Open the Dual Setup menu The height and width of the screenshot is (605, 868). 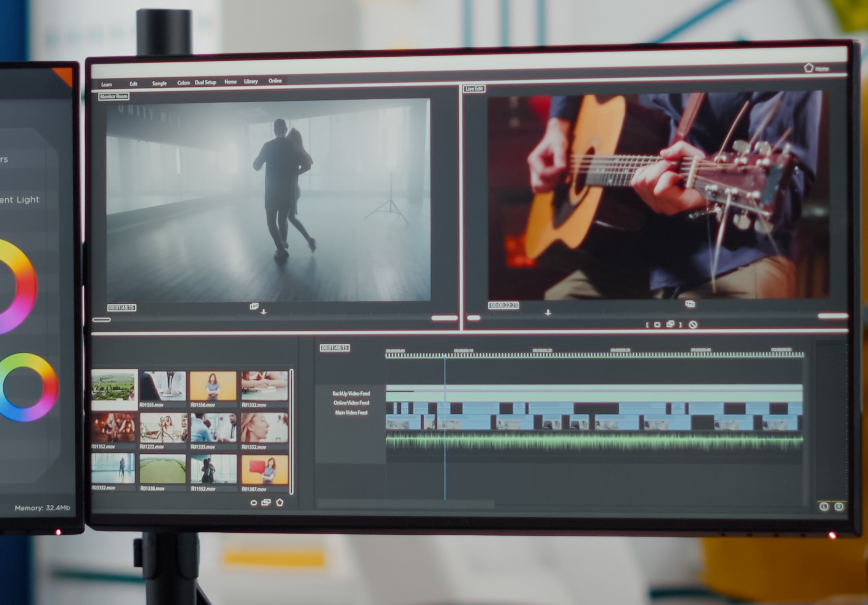(205, 82)
